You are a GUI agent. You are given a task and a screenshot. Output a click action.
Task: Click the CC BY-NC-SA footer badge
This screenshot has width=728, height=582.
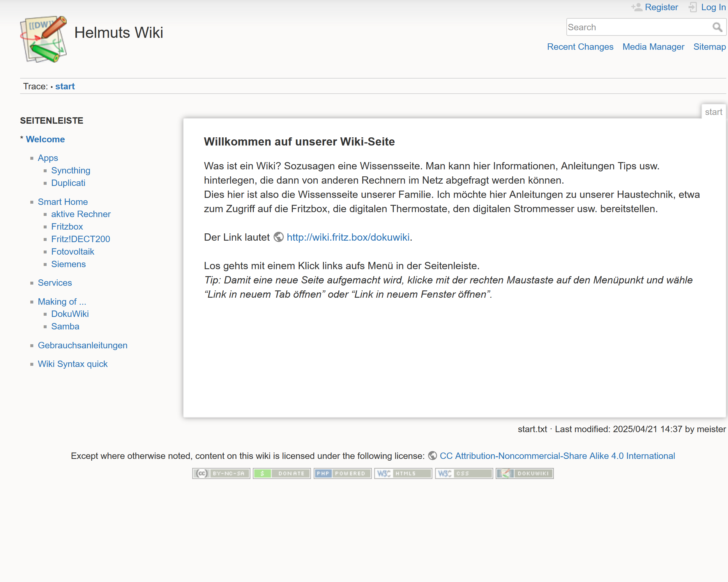(x=221, y=473)
